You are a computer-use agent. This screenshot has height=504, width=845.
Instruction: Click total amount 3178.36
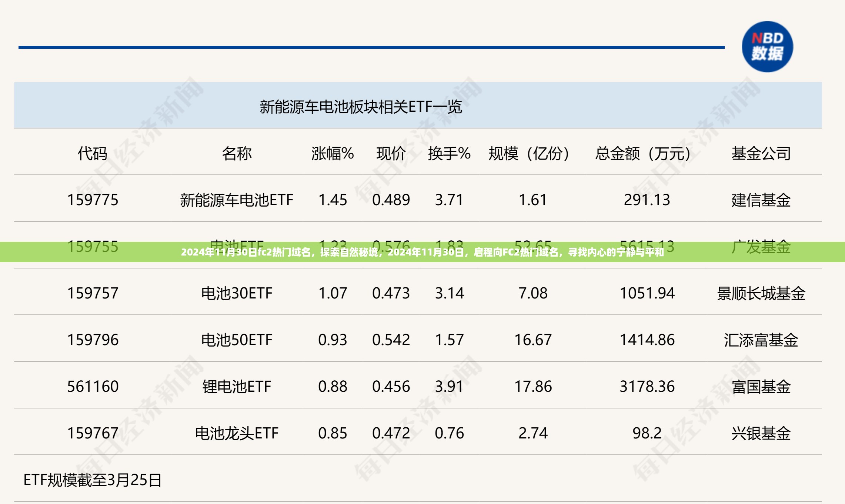[x=647, y=387]
